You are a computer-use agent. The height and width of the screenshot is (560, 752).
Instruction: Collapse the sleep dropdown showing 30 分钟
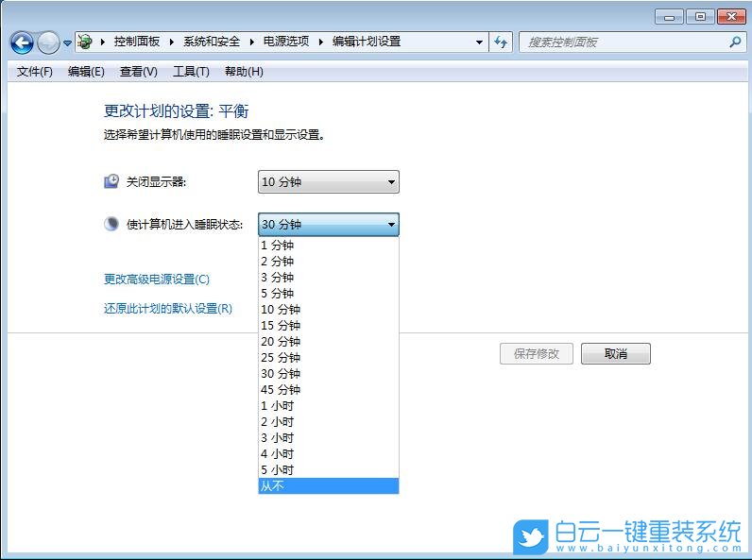[x=329, y=225]
